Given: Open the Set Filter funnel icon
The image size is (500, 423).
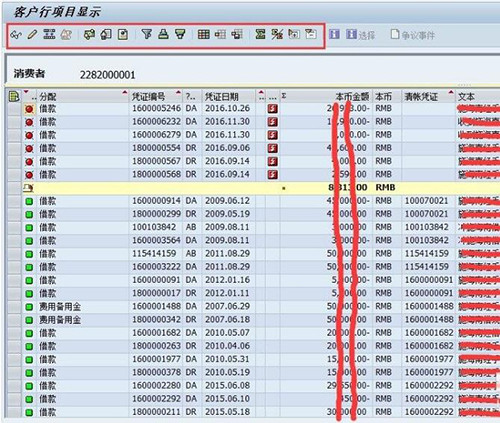Looking at the screenshot, I should [147, 34].
